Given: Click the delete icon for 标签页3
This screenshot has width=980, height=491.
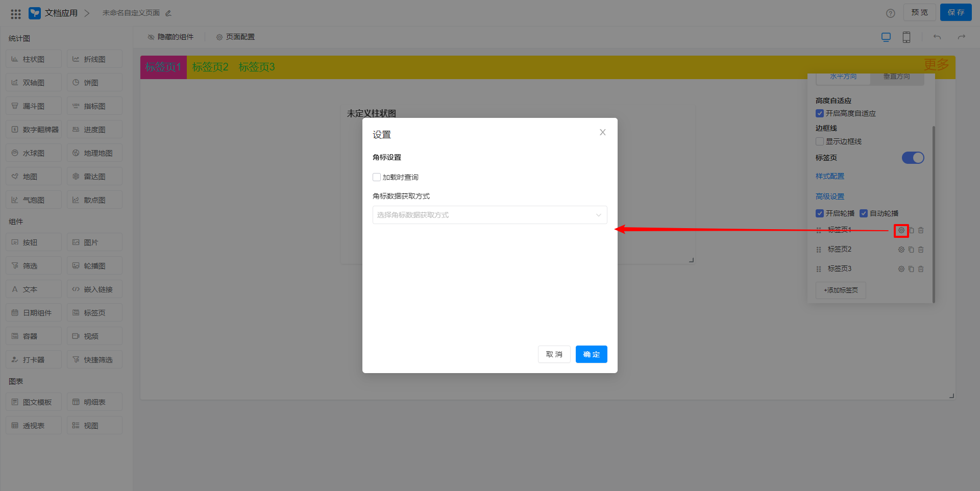Looking at the screenshot, I should [921, 269].
